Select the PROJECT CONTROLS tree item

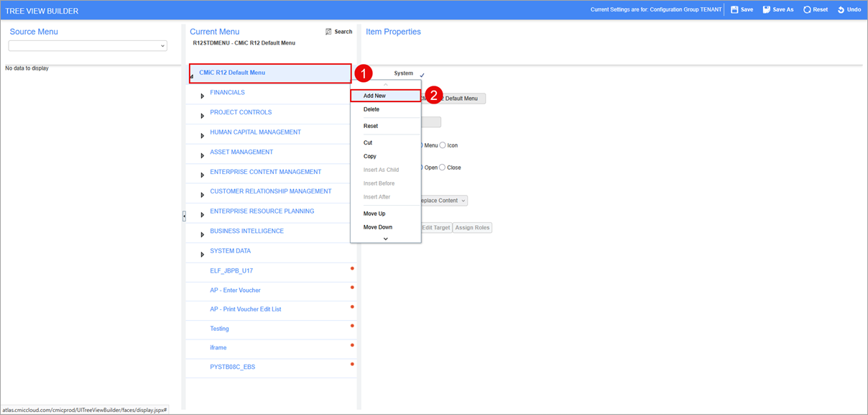tap(241, 112)
